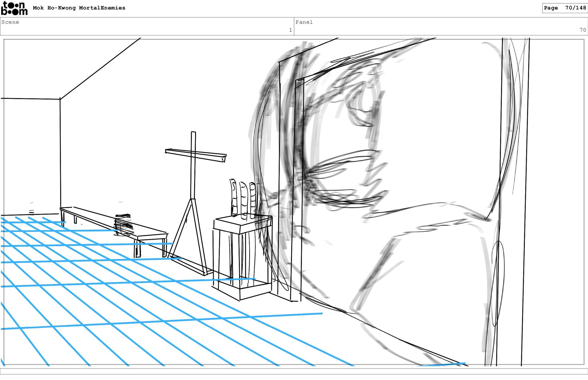The width and height of the screenshot is (588, 380).
Task: Click the Panel header label
Action: 304,22
